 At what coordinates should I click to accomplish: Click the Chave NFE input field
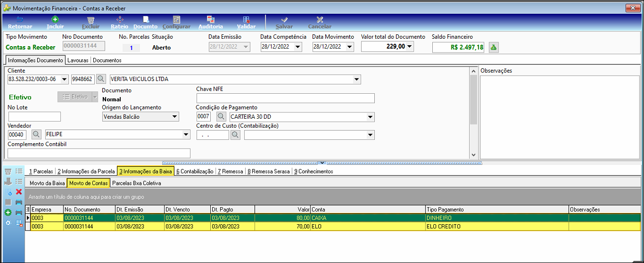click(x=285, y=98)
